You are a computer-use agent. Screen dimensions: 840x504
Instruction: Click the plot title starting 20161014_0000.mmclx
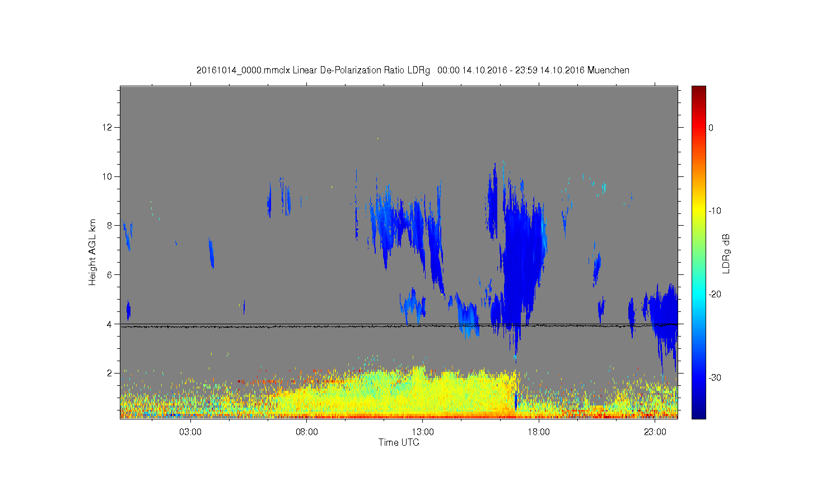click(413, 71)
